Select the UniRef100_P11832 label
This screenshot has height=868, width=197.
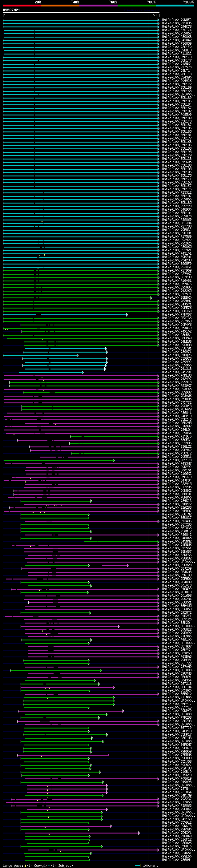(177, 54)
